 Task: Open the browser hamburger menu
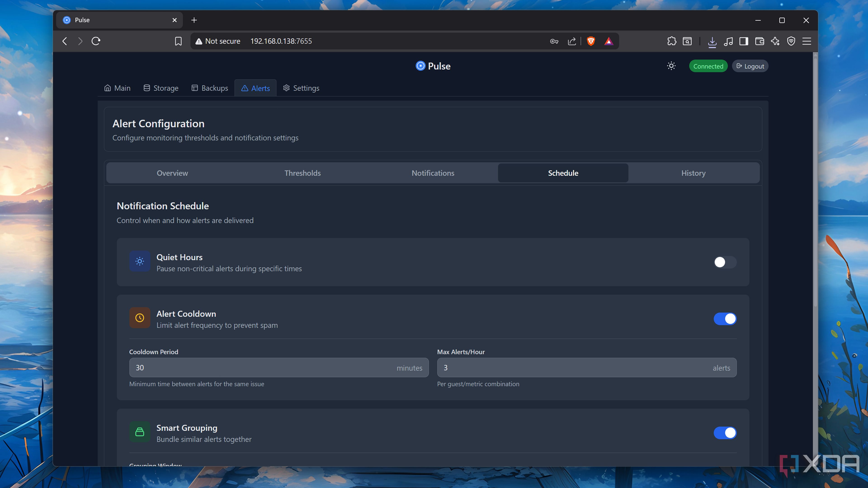pos(807,41)
